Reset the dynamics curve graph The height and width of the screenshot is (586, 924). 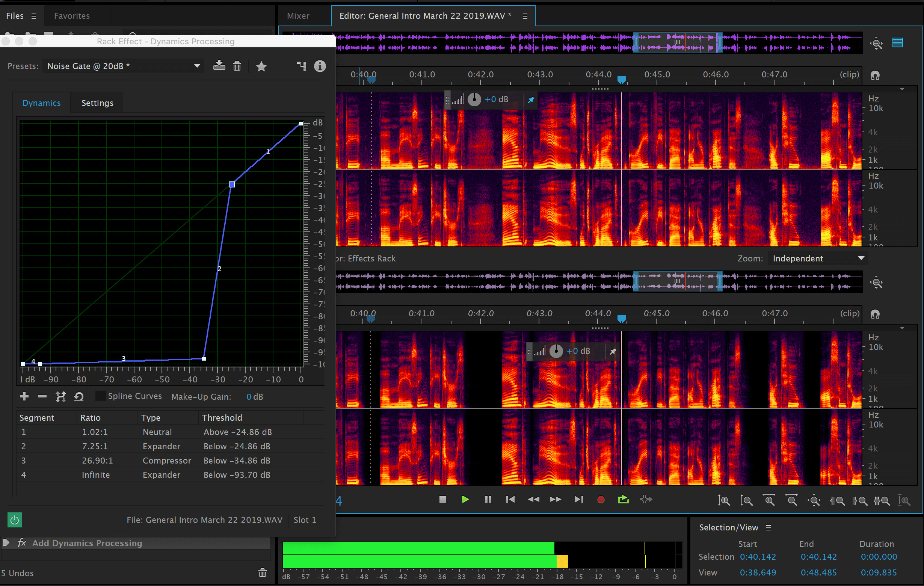point(79,396)
